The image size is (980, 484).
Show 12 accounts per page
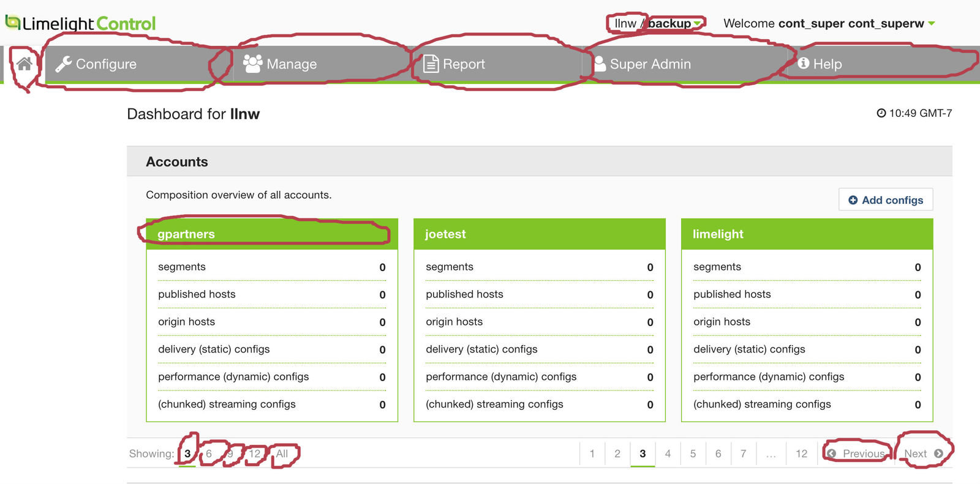point(254,453)
